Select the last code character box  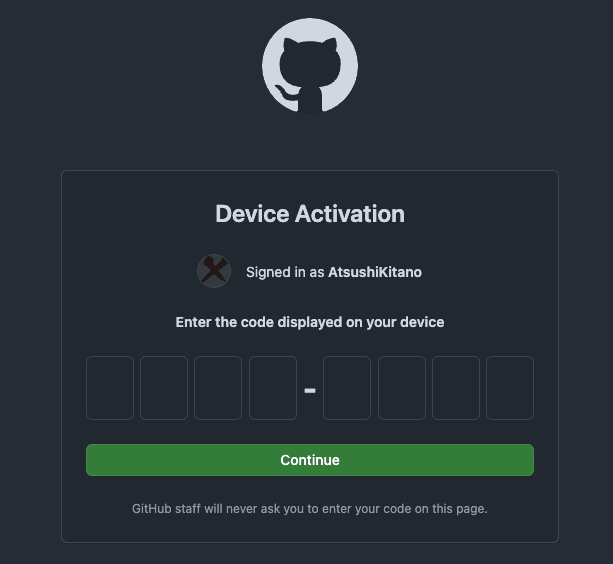(510, 388)
